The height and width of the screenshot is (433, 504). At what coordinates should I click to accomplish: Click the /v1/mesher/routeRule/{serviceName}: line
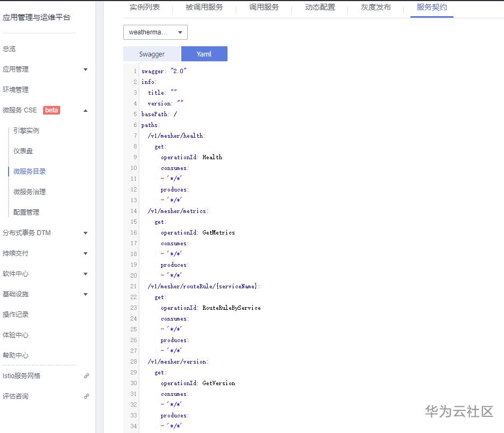204,286
